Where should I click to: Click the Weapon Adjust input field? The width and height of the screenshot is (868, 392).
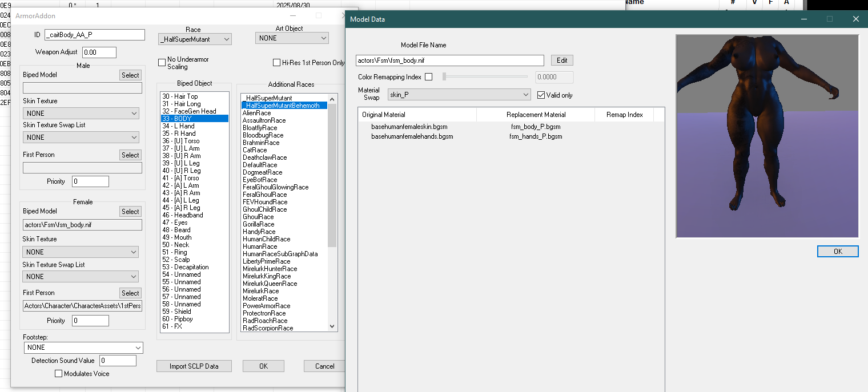tap(99, 52)
